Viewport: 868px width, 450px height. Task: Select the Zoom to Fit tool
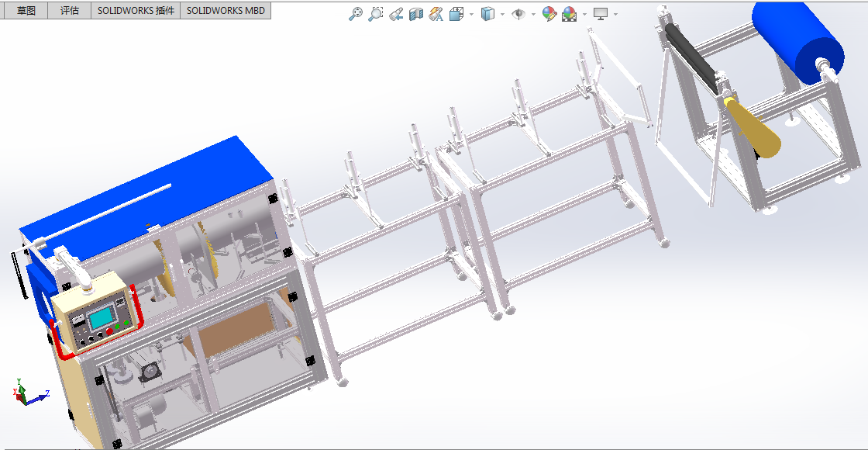pyautogui.click(x=356, y=13)
